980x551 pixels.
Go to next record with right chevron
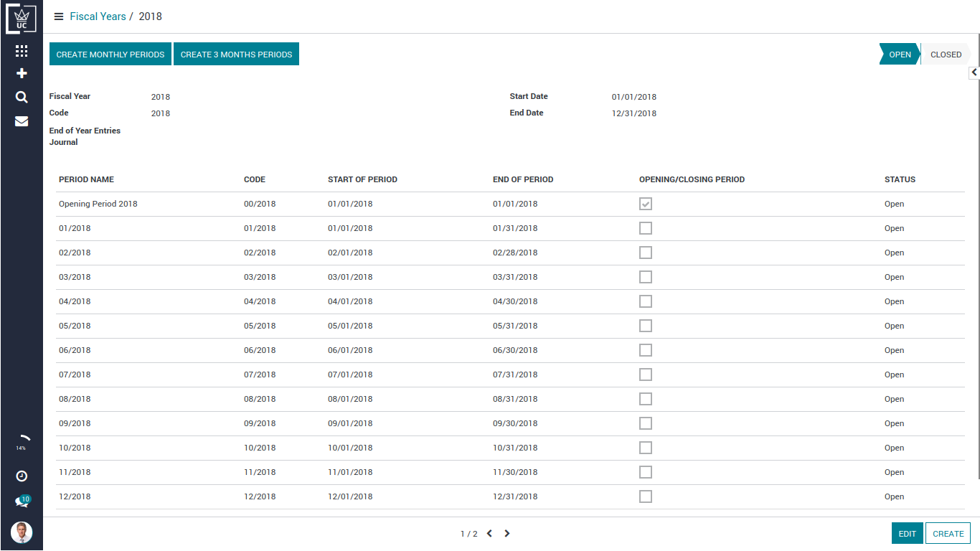coord(507,534)
